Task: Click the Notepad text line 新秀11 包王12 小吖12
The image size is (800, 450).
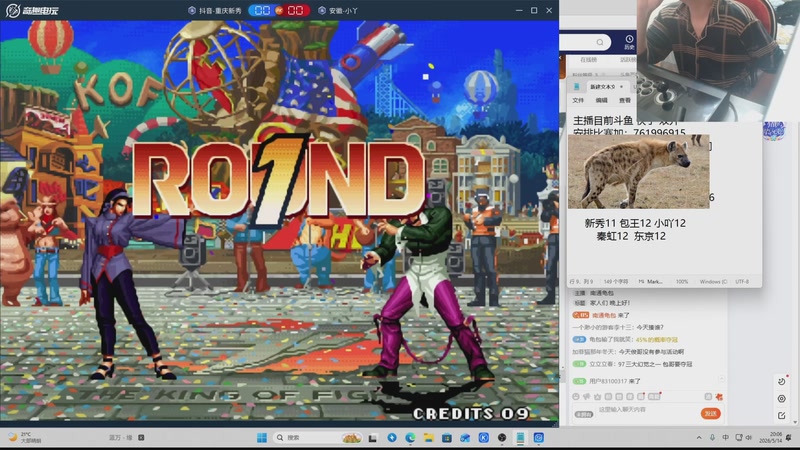Action: click(635, 223)
